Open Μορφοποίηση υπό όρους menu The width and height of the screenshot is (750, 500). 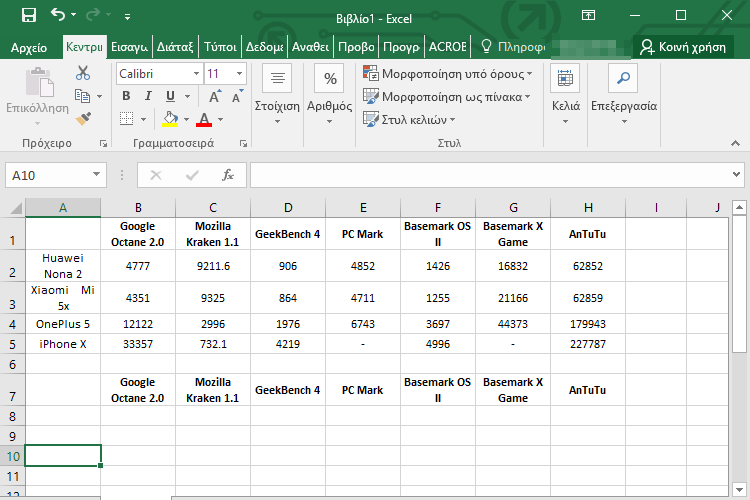pyautogui.click(x=448, y=74)
